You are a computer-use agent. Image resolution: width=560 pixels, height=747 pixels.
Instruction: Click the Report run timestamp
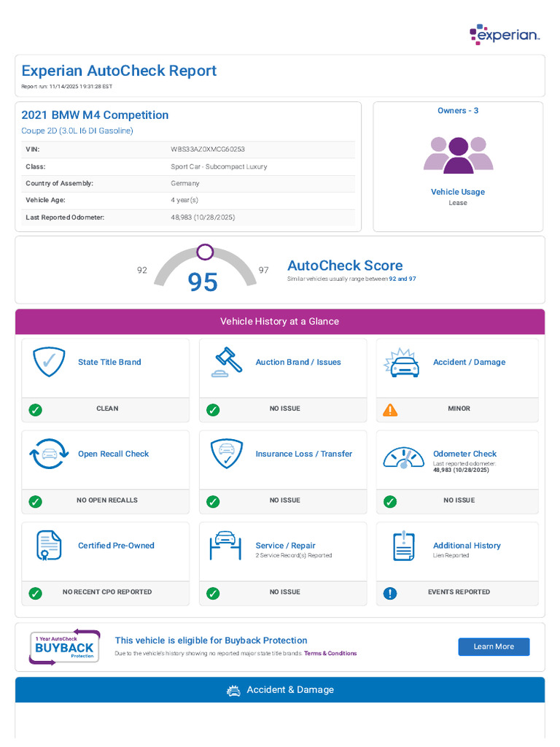[x=66, y=87]
